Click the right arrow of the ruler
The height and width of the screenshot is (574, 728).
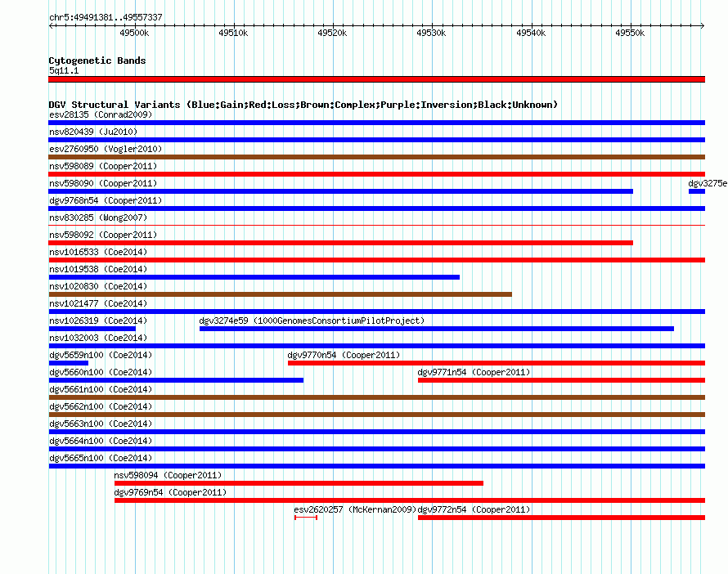tap(702, 25)
